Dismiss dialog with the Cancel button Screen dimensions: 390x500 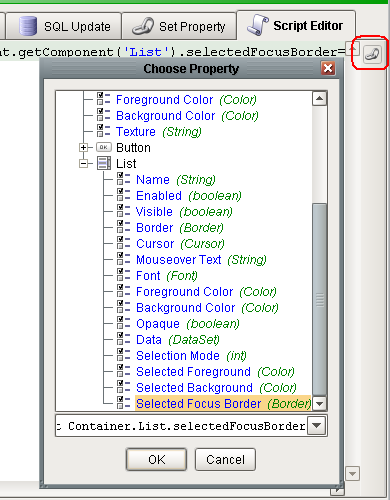pyautogui.click(x=225, y=459)
